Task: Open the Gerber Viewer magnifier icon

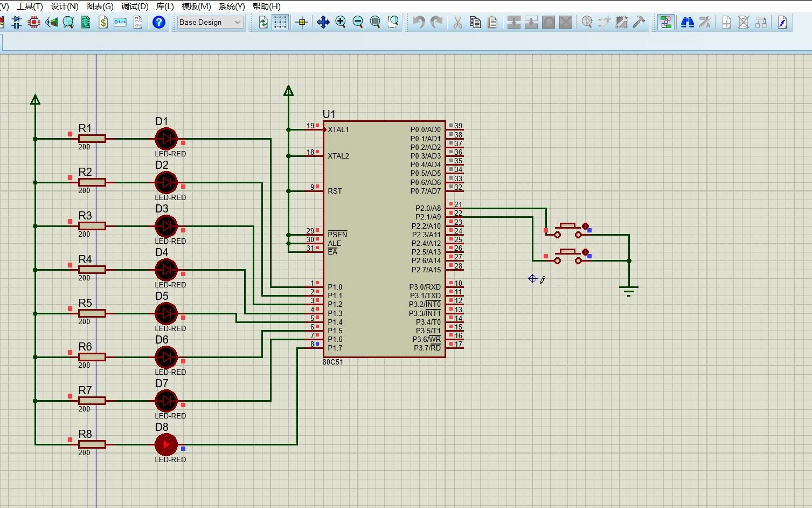Action: [68, 22]
